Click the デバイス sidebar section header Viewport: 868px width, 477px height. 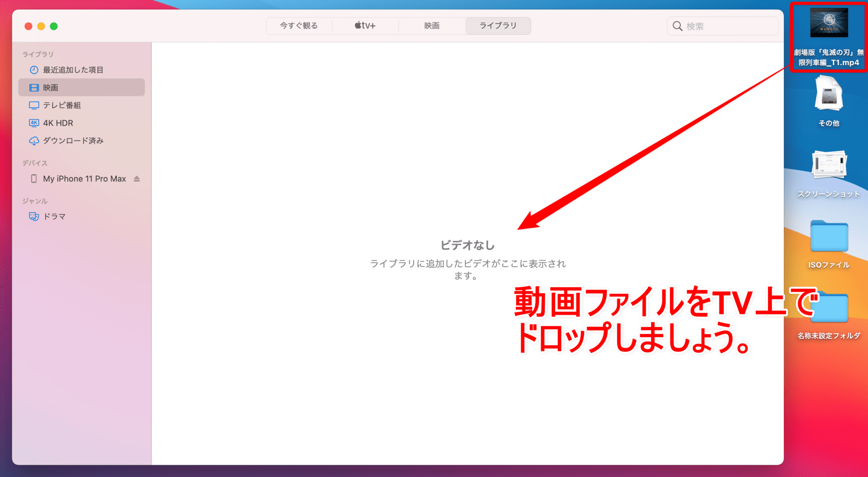coord(35,163)
